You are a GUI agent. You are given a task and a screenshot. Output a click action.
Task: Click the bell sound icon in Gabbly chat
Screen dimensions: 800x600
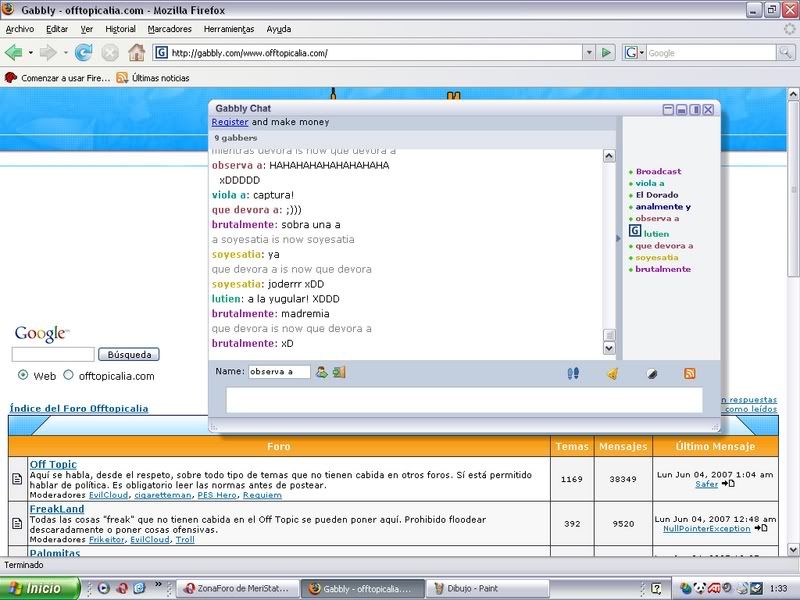click(x=613, y=373)
